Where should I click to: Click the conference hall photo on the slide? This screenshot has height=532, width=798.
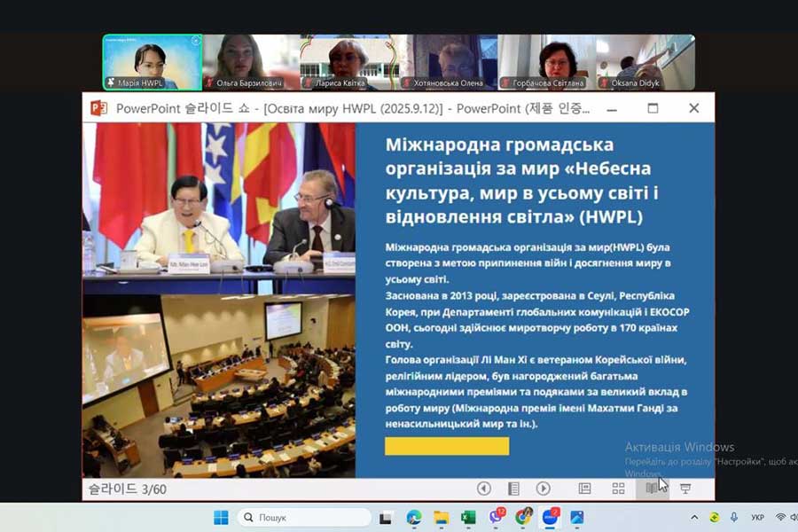coord(219,386)
